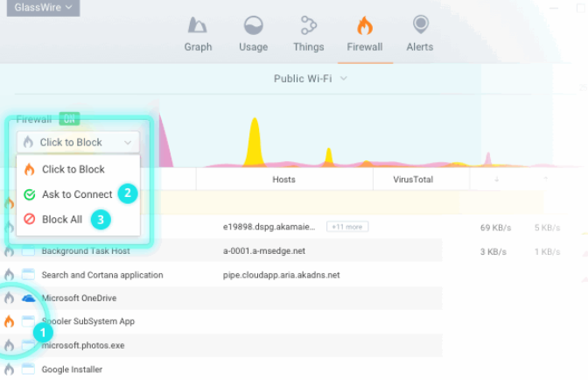
Task: Click host pipe.cloudapp.aria.akadns.net
Action: pos(281,275)
